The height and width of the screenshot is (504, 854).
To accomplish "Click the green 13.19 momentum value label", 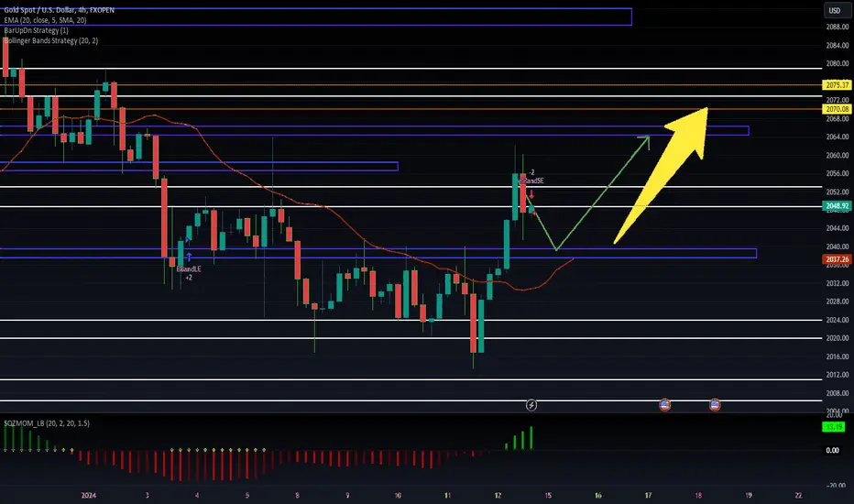I will click(x=834, y=427).
